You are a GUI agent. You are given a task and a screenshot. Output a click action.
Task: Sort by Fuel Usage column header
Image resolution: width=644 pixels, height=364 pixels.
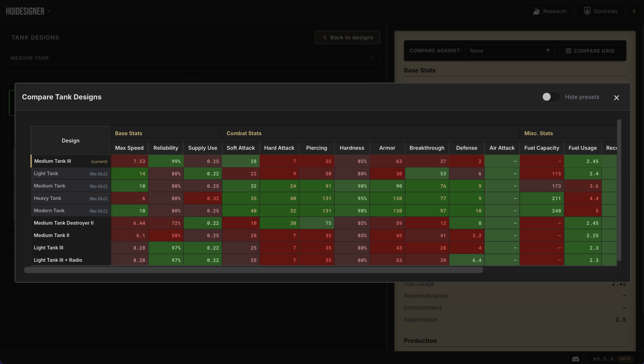coord(582,148)
